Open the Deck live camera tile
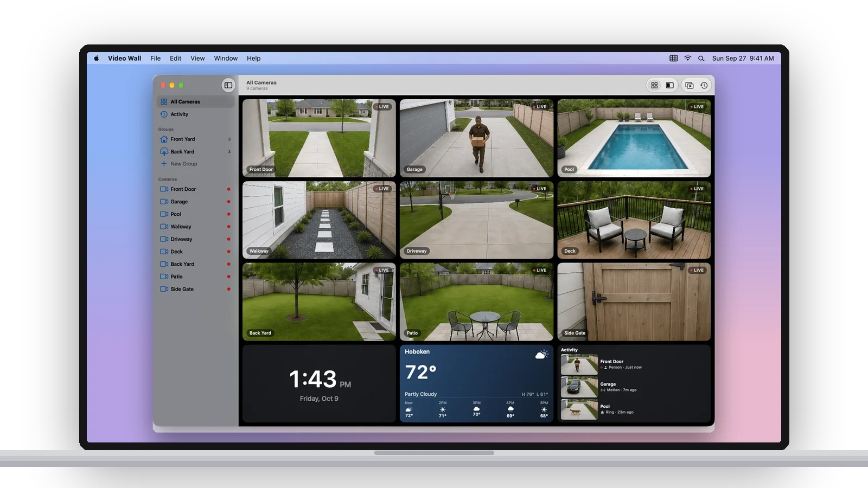This screenshot has height=488, width=868. tap(634, 220)
